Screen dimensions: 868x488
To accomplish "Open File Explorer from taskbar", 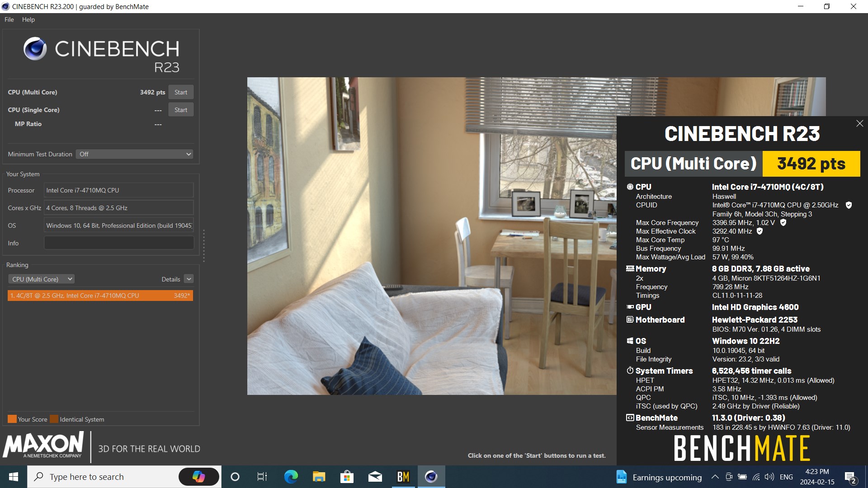I will (x=319, y=477).
